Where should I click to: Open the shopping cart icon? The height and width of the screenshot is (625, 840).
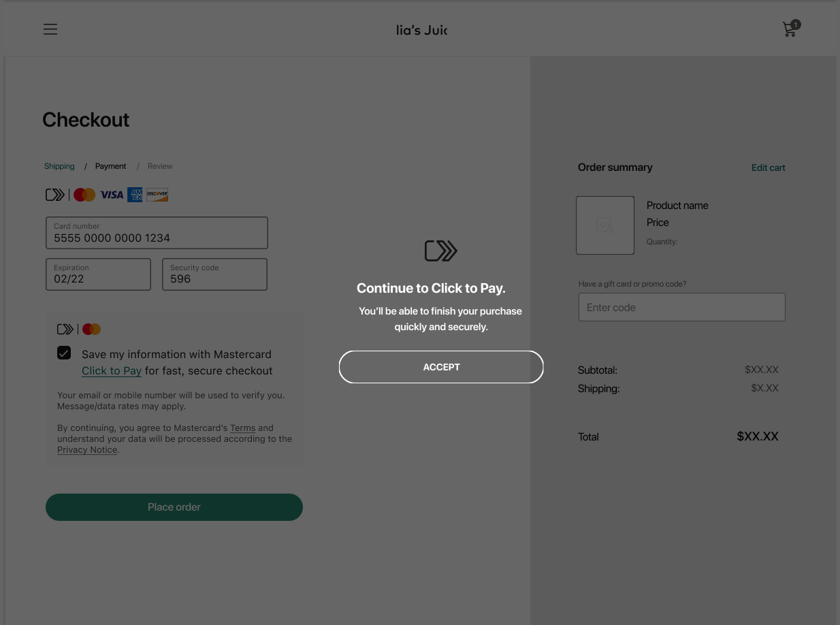click(790, 29)
